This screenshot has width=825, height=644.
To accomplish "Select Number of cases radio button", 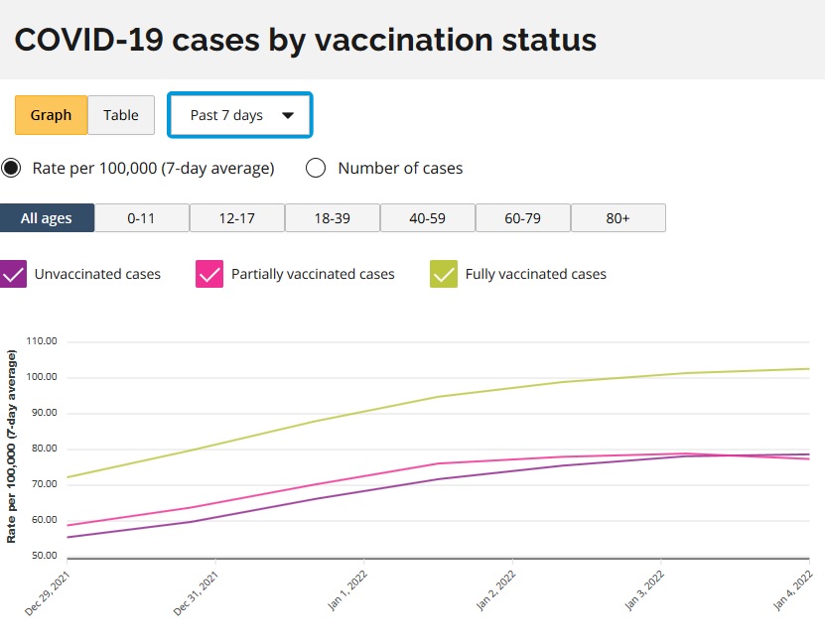I will (316, 168).
